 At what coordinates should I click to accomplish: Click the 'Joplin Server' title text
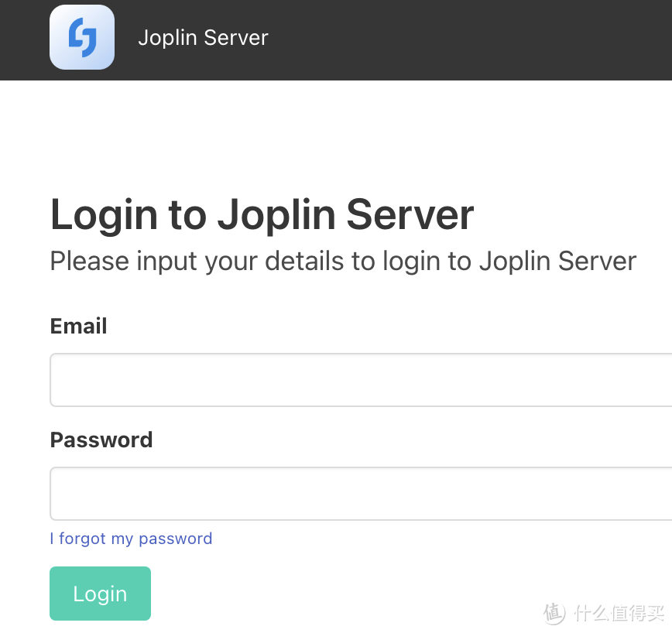pos(203,36)
